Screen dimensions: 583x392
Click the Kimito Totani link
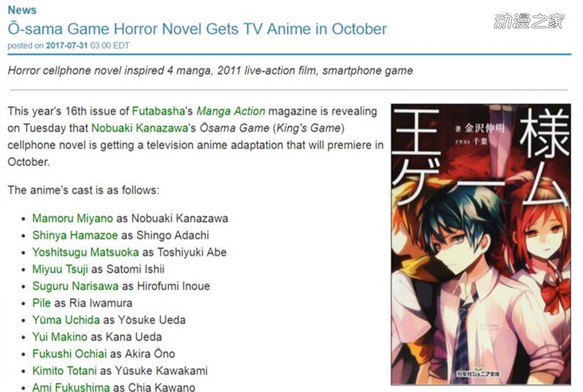65,371
